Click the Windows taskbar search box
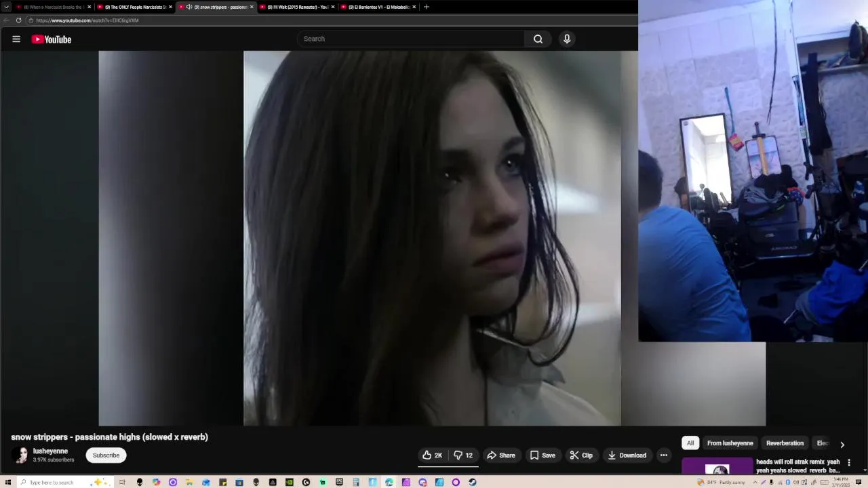The height and width of the screenshot is (488, 868). 64,483
